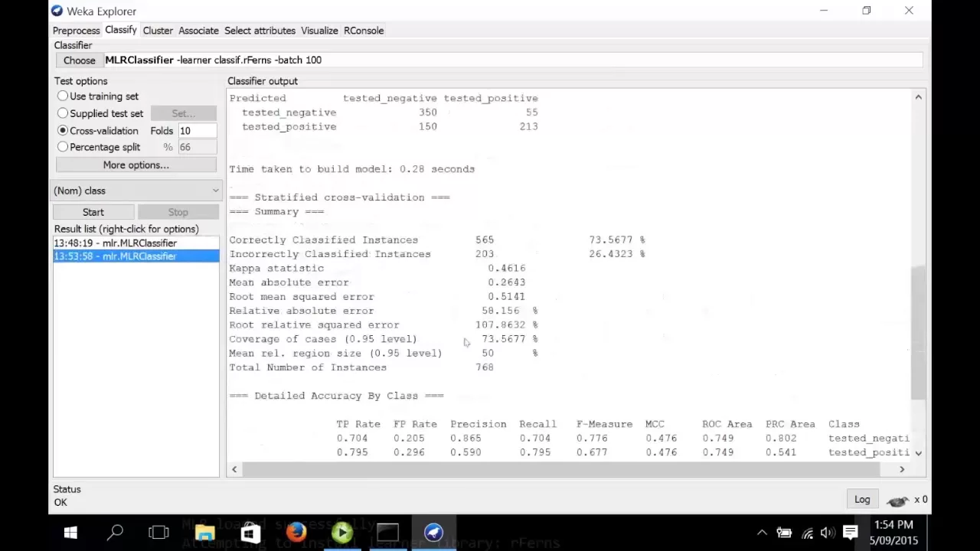
Task: Click the horizontal scrollbar right arrow
Action: click(x=902, y=469)
